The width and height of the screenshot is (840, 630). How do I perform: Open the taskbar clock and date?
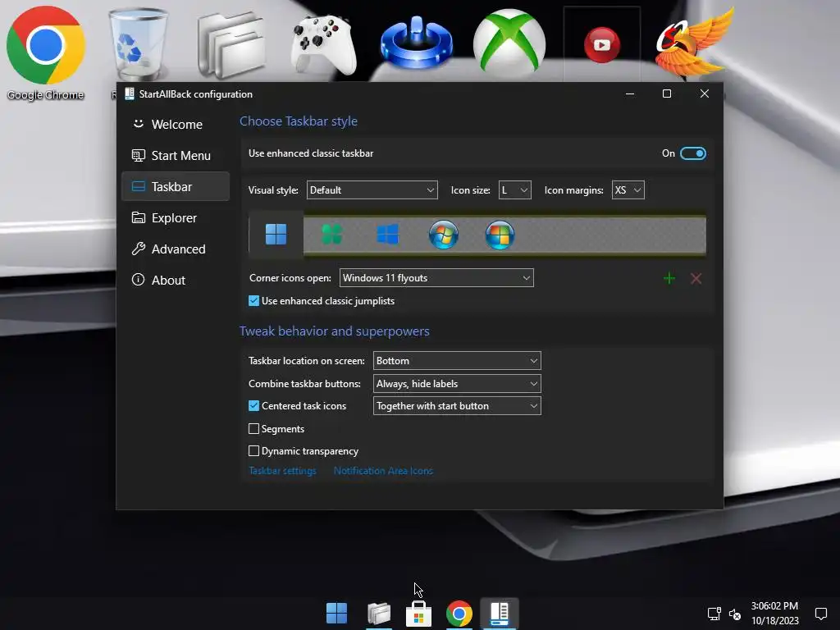(x=774, y=614)
